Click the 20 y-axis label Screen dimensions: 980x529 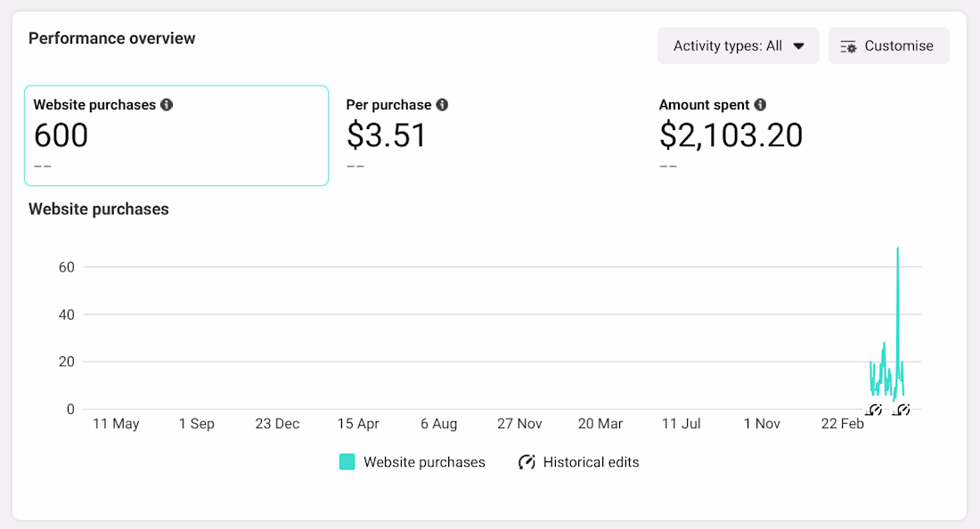[x=66, y=362]
